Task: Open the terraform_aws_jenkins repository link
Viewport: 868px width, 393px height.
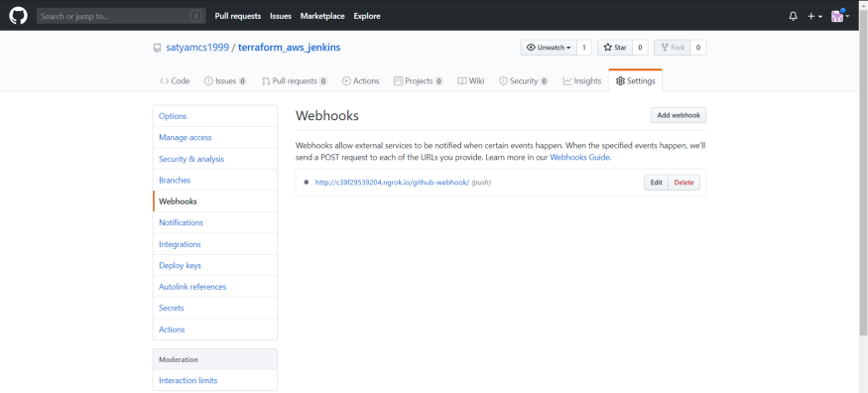Action: [x=289, y=48]
